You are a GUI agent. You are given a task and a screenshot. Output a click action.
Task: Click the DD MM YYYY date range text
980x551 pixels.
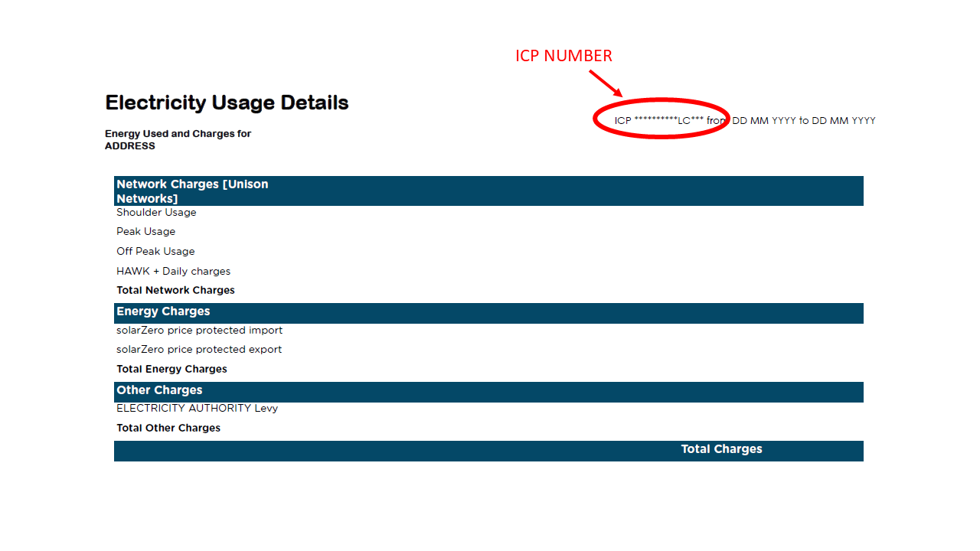803,120
